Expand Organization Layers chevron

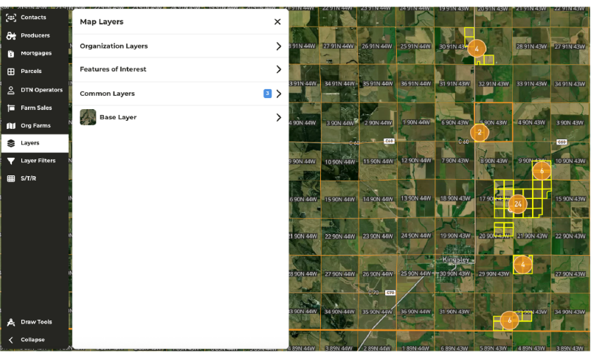click(278, 46)
